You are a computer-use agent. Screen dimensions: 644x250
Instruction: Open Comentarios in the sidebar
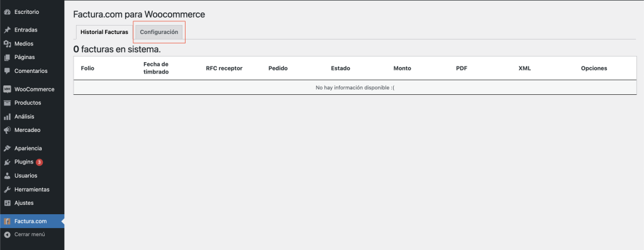point(32,70)
